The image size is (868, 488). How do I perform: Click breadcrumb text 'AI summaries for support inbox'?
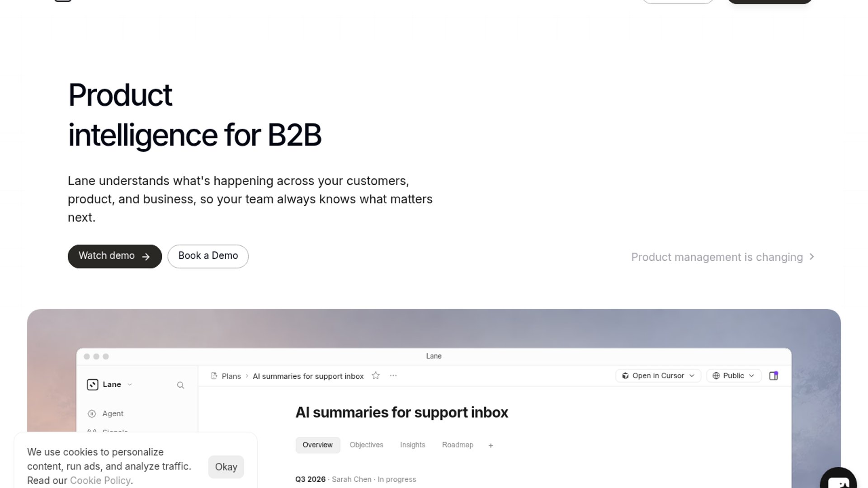point(308,376)
